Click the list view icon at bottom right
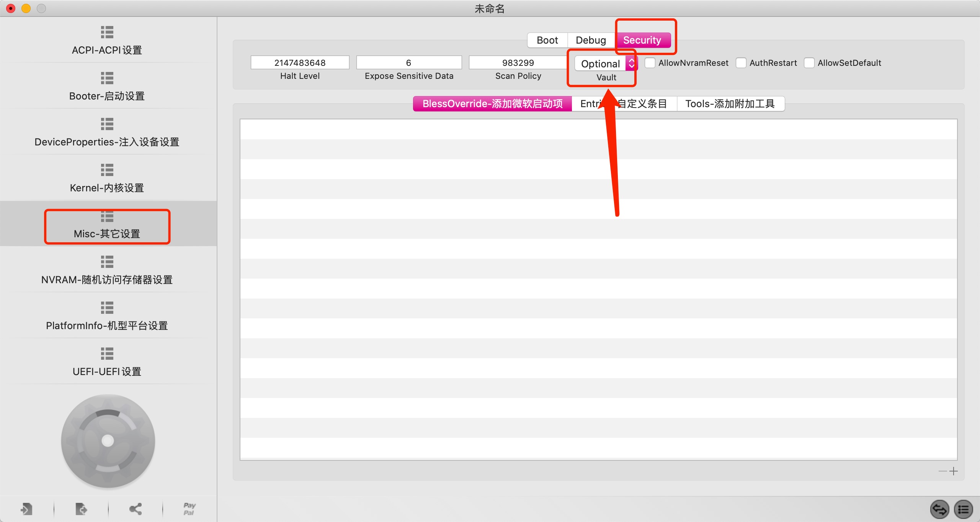980x522 pixels. pyautogui.click(x=963, y=509)
